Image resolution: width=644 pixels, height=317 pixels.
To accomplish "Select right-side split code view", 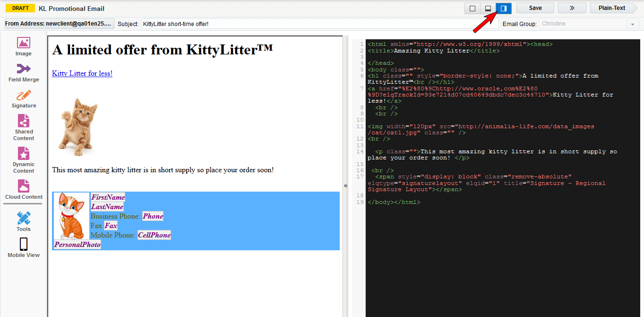I will click(504, 8).
